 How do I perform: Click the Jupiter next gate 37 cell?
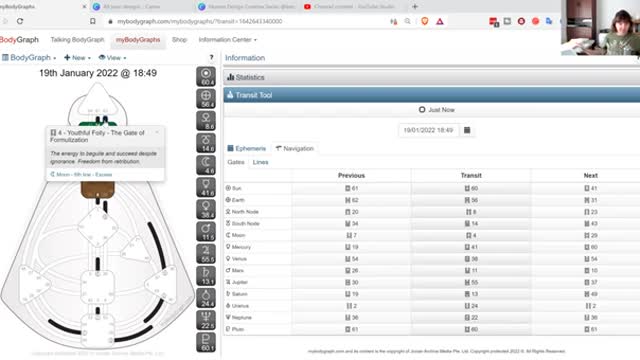590,282
